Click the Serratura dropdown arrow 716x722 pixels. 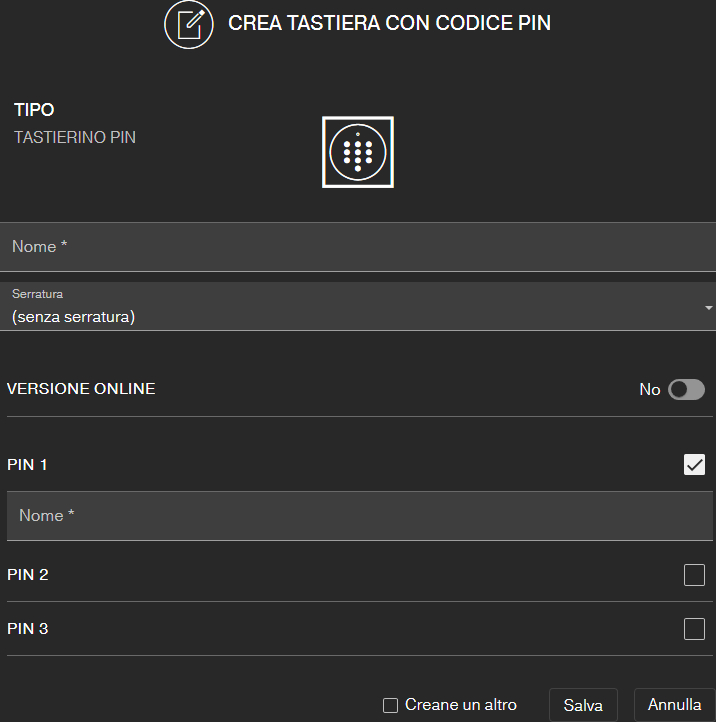(x=709, y=307)
